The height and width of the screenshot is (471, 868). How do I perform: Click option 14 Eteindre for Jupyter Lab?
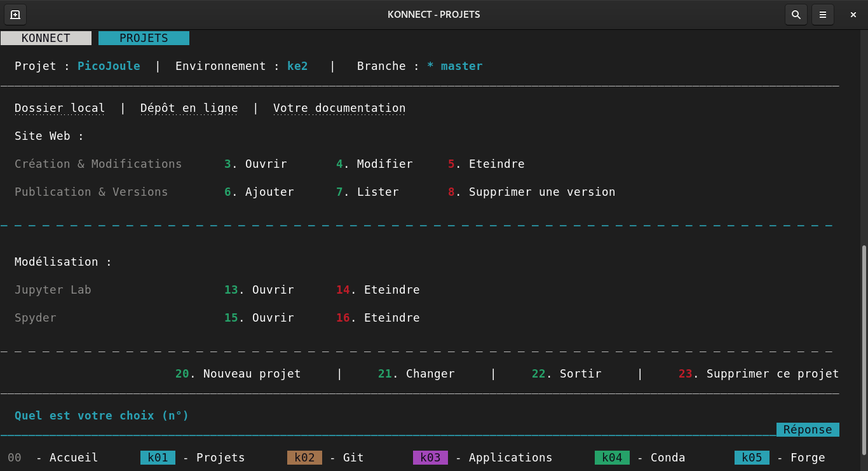[378, 290]
